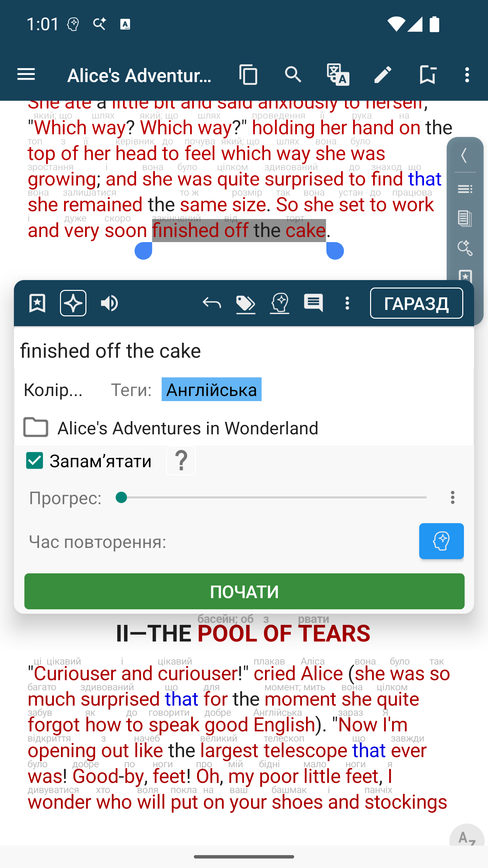The width and height of the screenshot is (488, 868).
Task: Collapse the right side panel chevron
Action: pyautogui.click(x=465, y=156)
